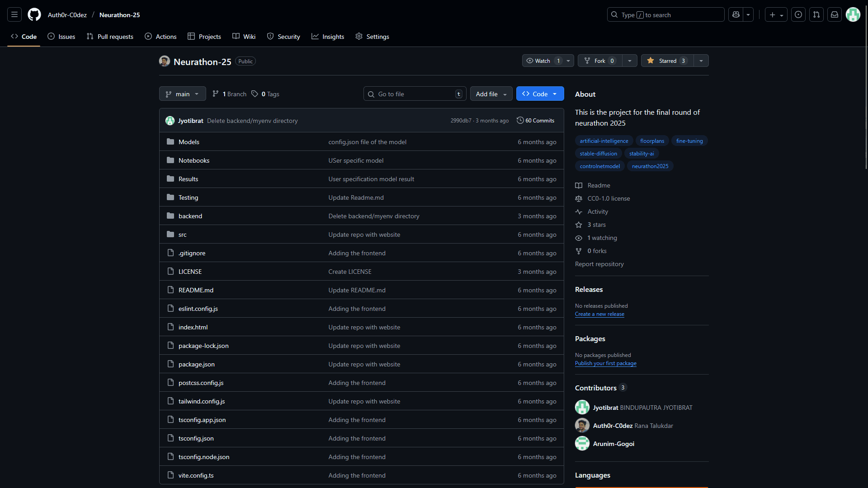Open the hamburger navigation menu
868x488 pixels.
[x=14, y=15]
